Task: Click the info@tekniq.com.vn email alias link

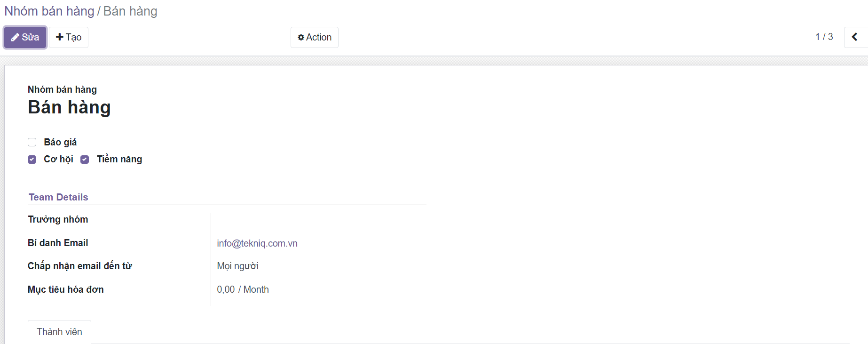Action: click(x=257, y=243)
